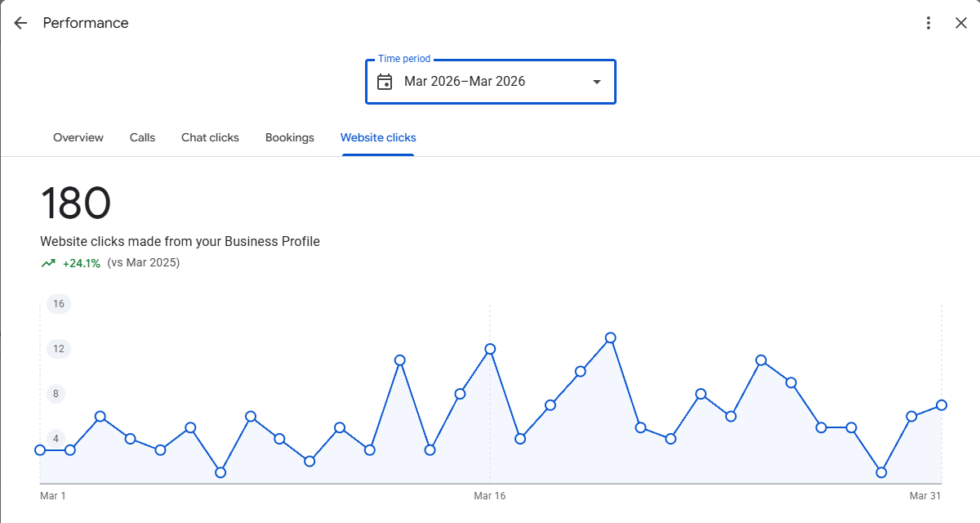Screen dimensions: 980x523
Task: Select the Website clicks tab
Action: pyautogui.click(x=378, y=137)
